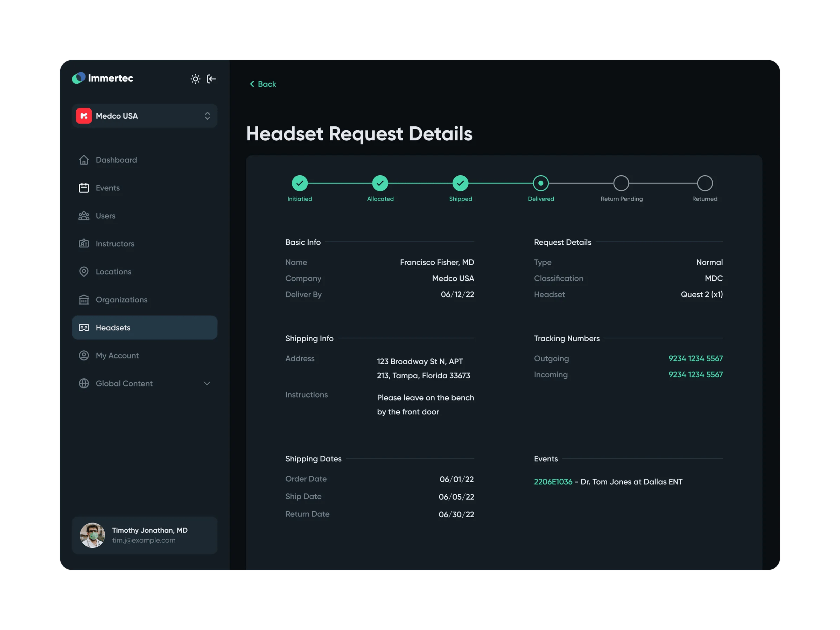
Task: Click the Instructors badge icon
Action: point(84,243)
